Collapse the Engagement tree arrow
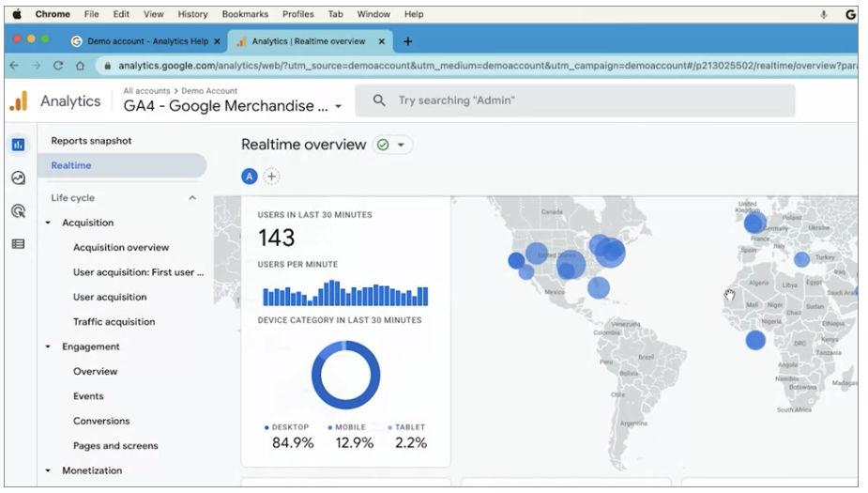The image size is (868, 493). pos(48,347)
